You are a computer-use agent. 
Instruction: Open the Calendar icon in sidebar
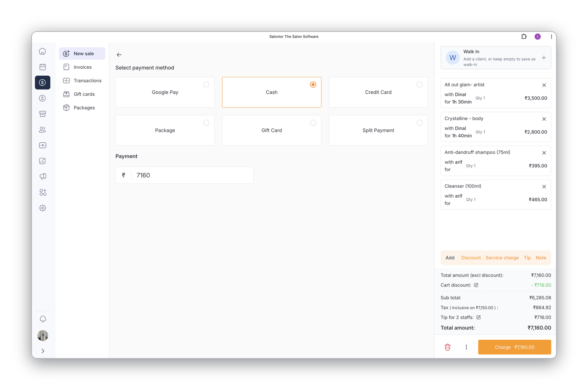point(42,67)
